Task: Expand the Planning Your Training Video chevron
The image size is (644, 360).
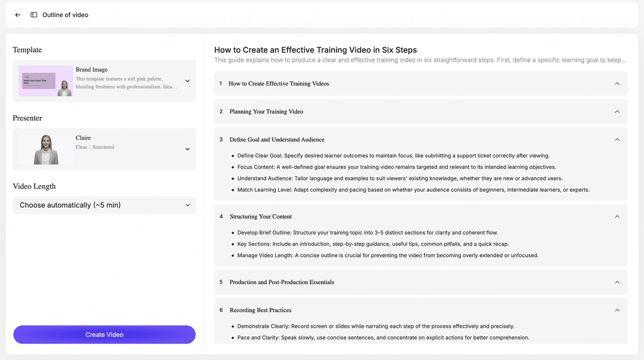Action: (x=617, y=112)
